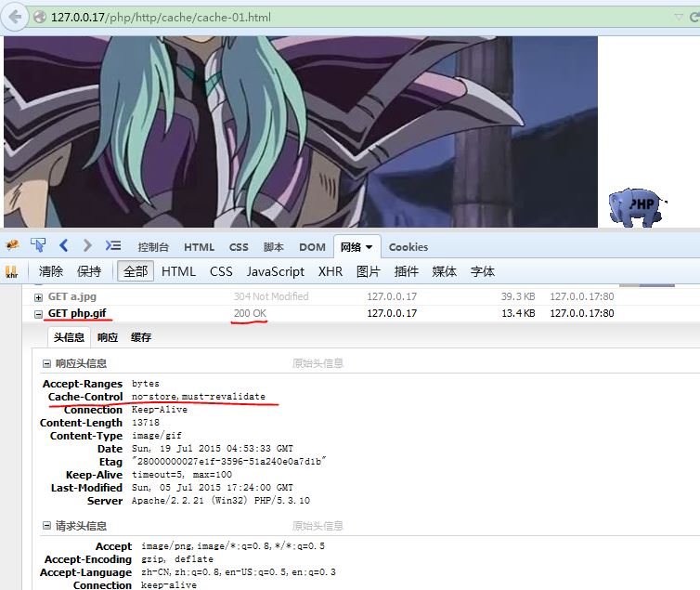Click the XHR break pause icon
Viewport: 700px width, 590px height.
tap(11, 271)
